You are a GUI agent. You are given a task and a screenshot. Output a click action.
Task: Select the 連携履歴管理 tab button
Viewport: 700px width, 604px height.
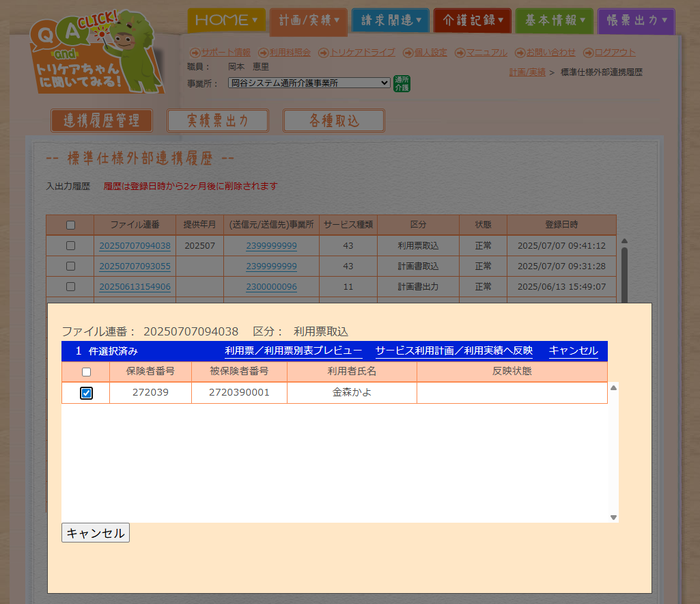click(x=102, y=121)
